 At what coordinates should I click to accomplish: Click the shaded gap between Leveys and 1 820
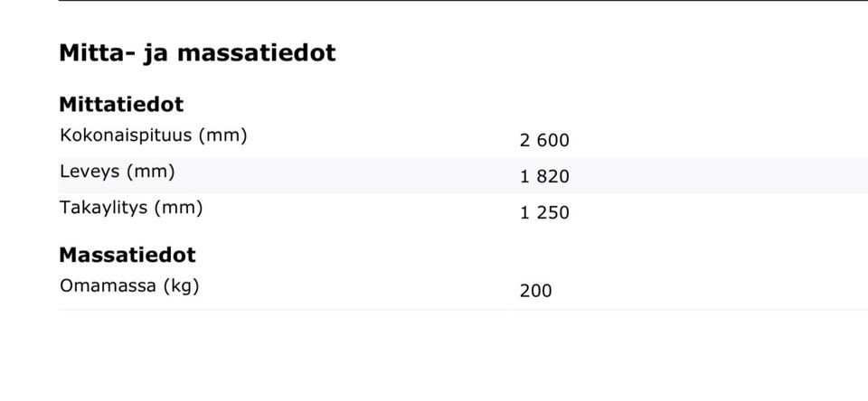click(x=344, y=175)
